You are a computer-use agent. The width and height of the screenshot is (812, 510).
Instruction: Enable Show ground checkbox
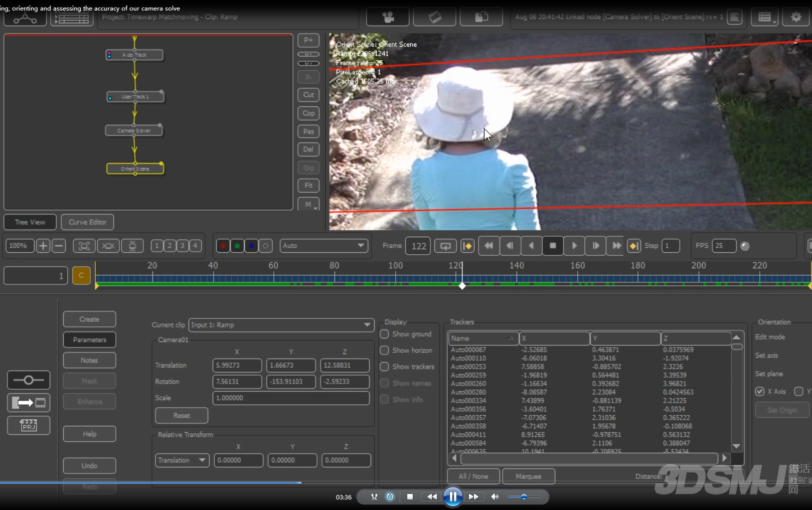(385, 334)
